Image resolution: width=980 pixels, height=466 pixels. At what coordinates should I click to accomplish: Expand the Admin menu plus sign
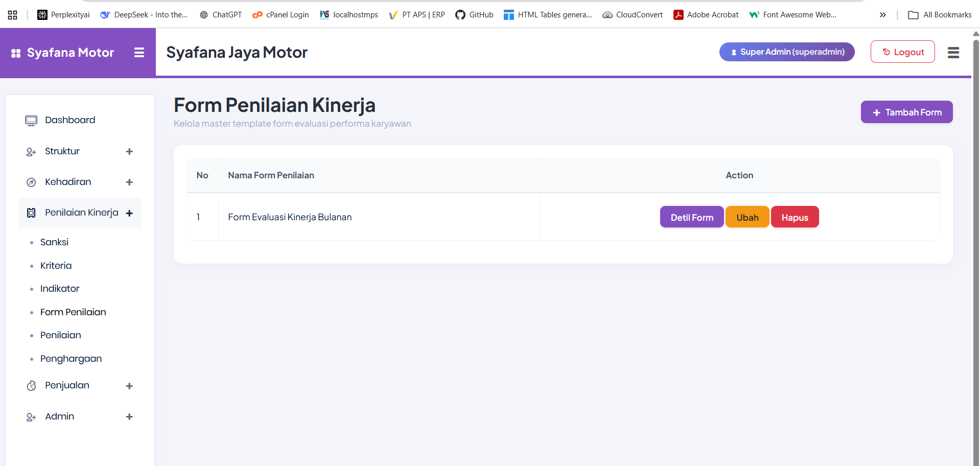coord(129,417)
